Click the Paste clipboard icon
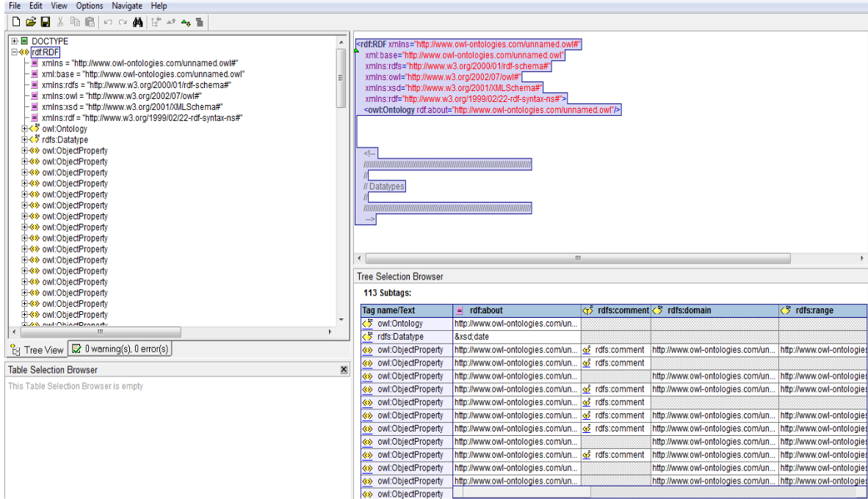The width and height of the screenshot is (868, 499). click(90, 22)
